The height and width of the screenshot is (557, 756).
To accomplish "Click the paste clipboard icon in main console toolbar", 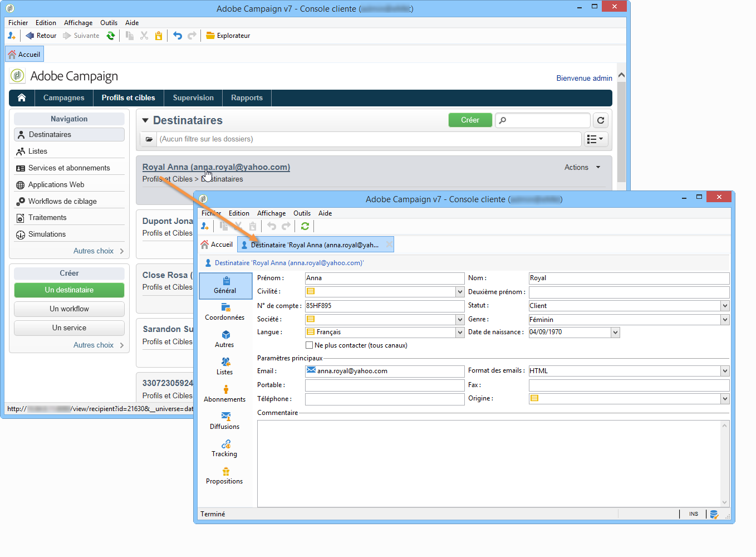I will (x=159, y=36).
